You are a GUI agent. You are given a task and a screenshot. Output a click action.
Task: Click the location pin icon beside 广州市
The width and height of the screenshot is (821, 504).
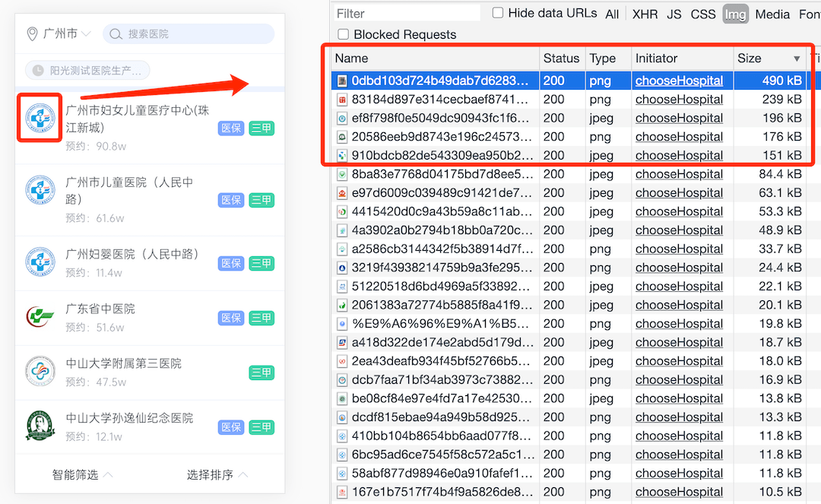[32, 34]
